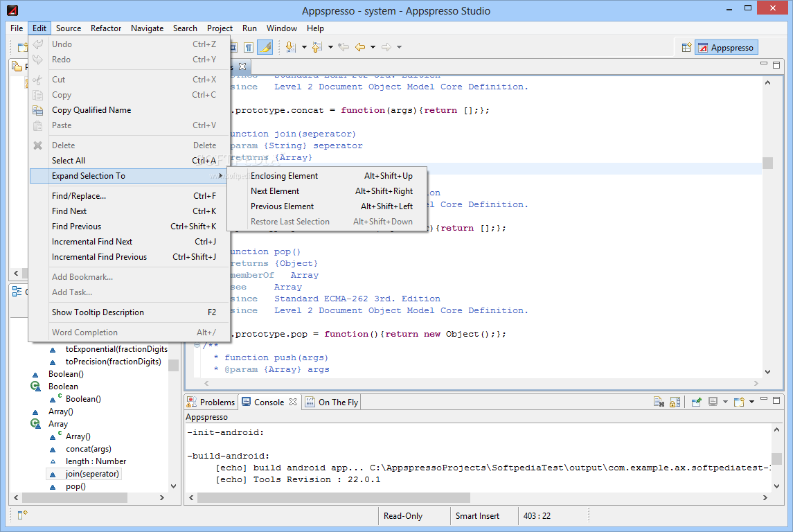Click the Back navigation yellow arrow

coord(360,47)
